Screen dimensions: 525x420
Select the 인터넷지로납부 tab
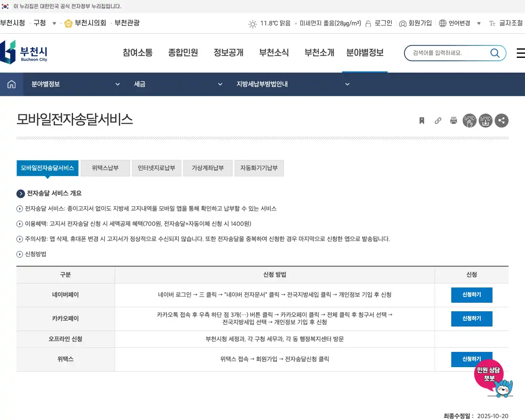156,168
